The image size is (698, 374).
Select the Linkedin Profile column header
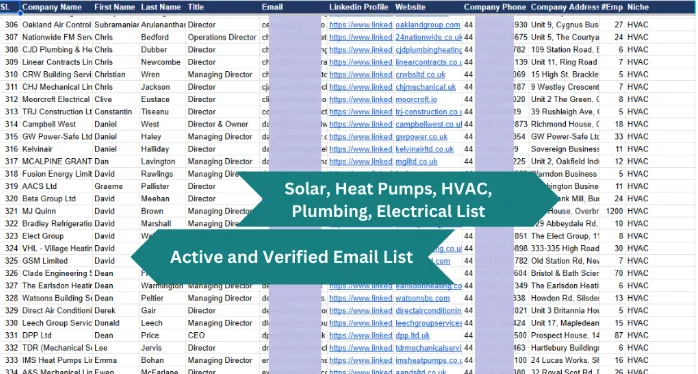358,7
